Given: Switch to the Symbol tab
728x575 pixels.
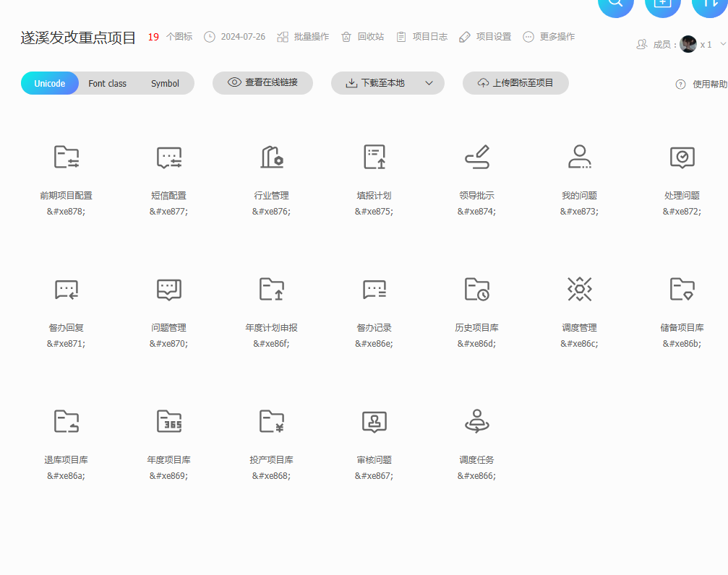Looking at the screenshot, I should pos(165,84).
